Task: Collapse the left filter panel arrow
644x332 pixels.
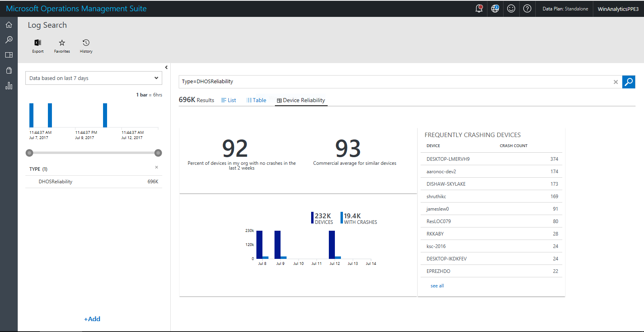Action: 166,68
